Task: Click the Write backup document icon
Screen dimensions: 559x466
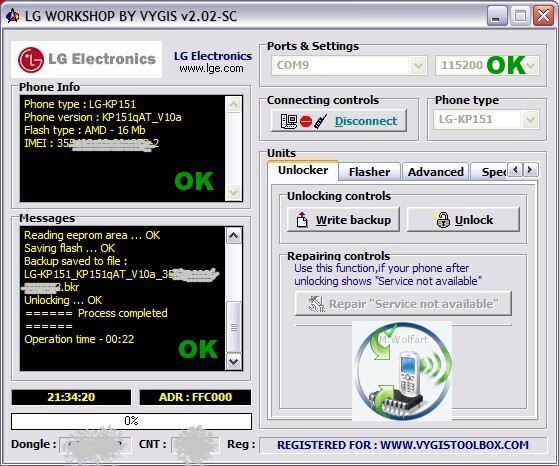Action: [302, 220]
